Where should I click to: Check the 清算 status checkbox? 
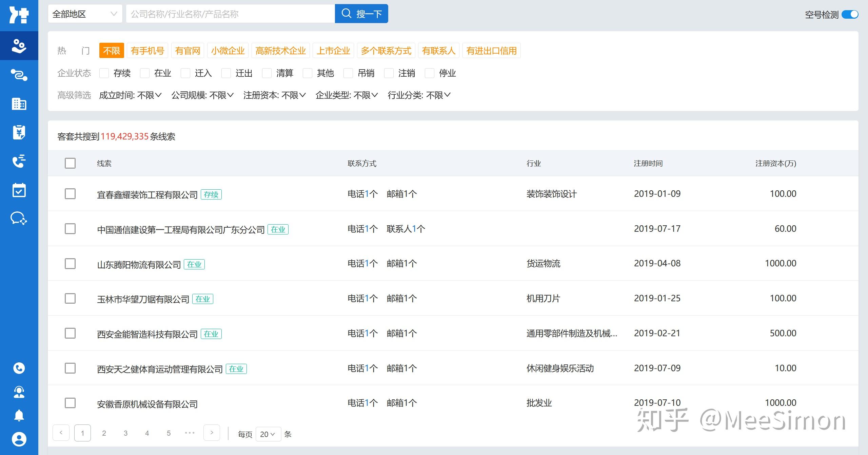[267, 73]
